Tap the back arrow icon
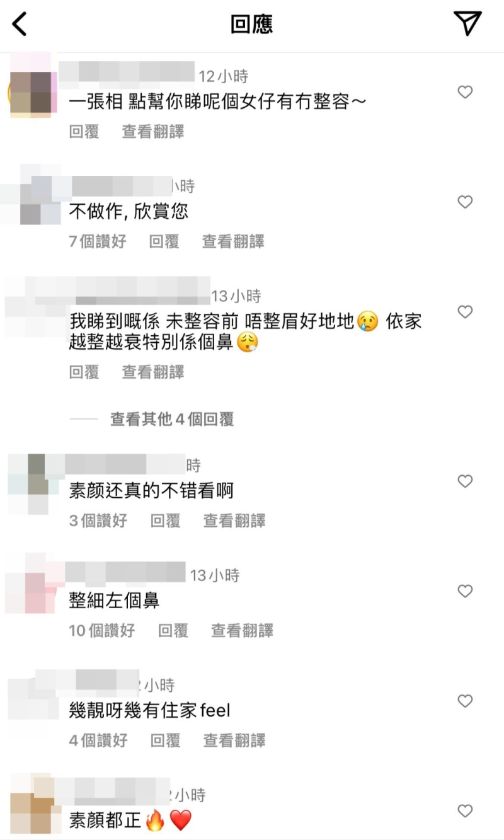Screen dimensions: 504x840 pyautogui.click(x=20, y=24)
